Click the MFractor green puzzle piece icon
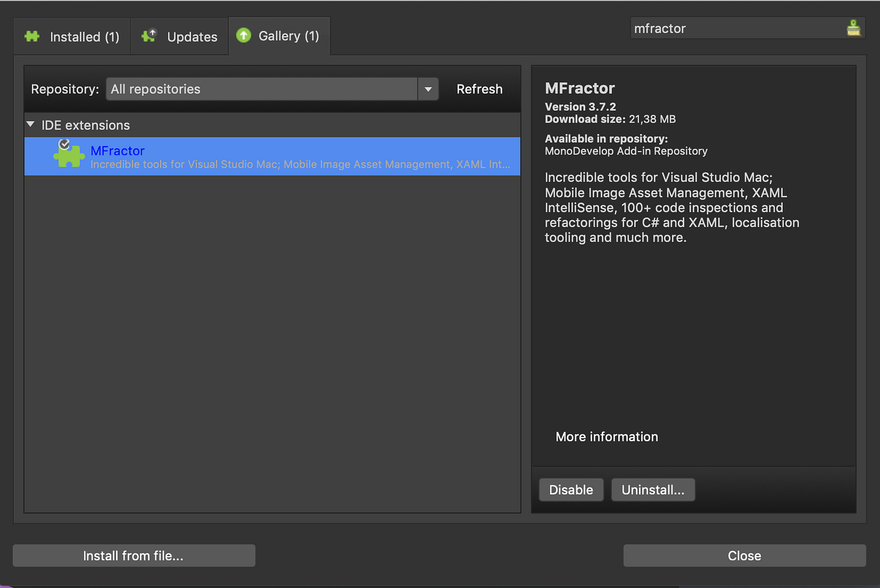The image size is (880, 588). coord(69,157)
